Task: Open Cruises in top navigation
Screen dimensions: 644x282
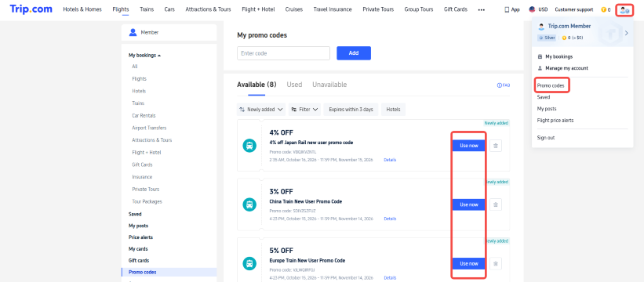Action: click(x=294, y=9)
